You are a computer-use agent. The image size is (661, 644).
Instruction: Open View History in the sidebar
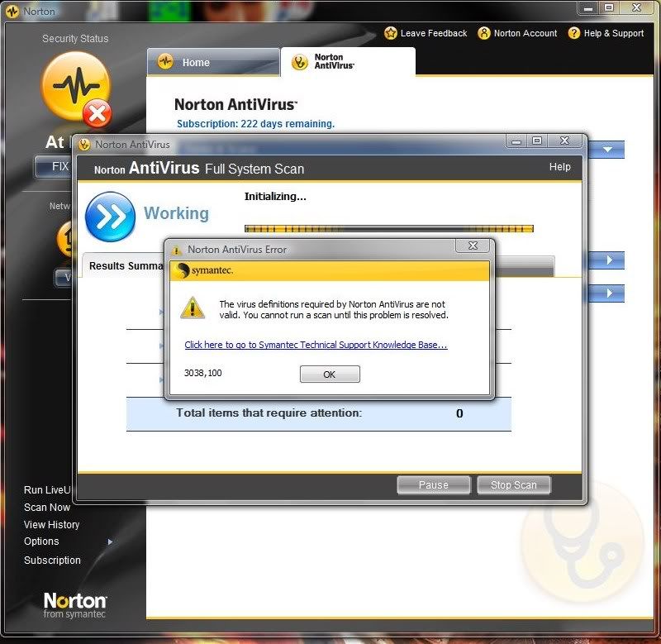(x=51, y=525)
